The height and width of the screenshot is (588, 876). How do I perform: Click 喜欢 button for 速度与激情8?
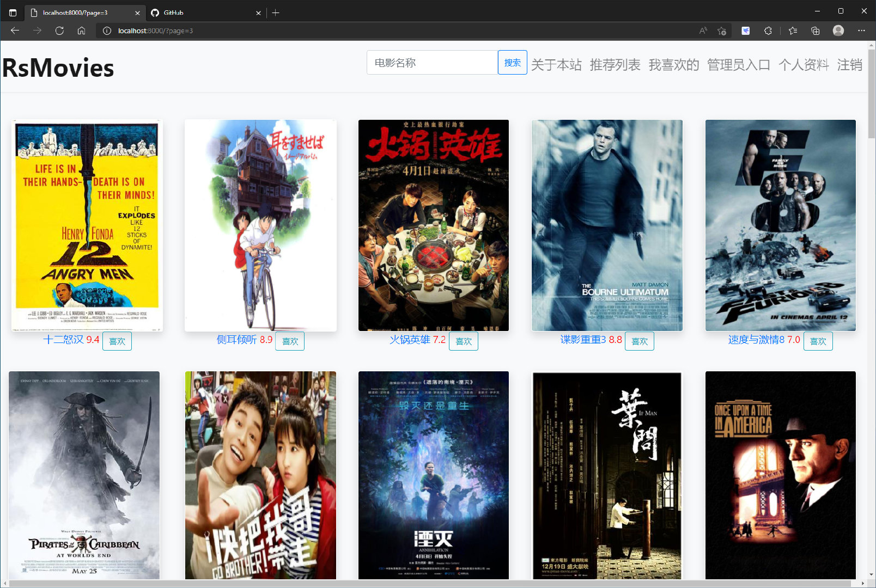(818, 341)
